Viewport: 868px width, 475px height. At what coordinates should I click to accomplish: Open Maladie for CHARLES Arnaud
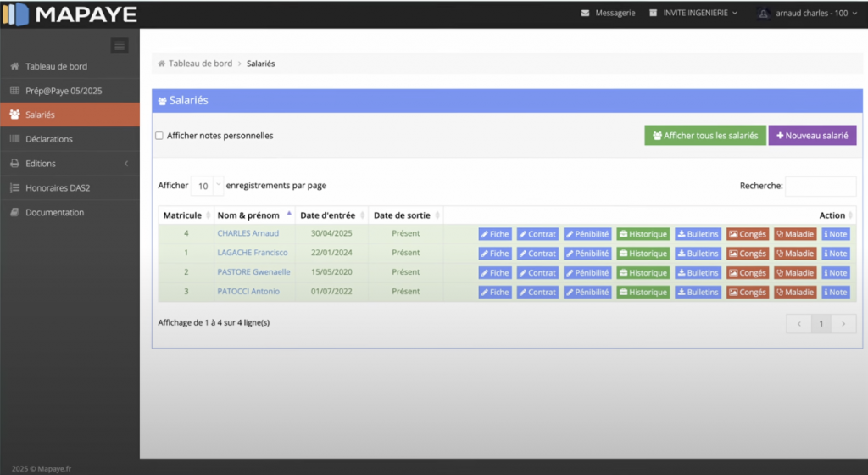coord(795,234)
